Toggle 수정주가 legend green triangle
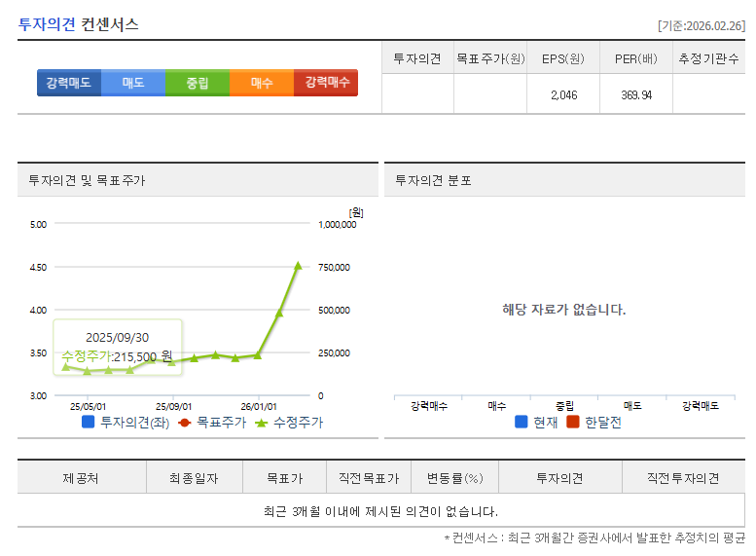756x556 pixels. tap(261, 423)
